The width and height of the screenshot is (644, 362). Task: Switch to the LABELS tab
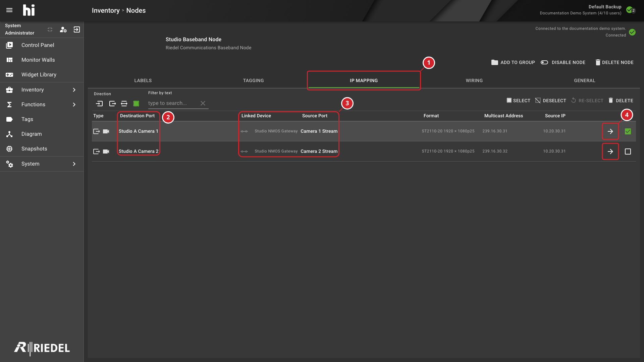point(143,80)
